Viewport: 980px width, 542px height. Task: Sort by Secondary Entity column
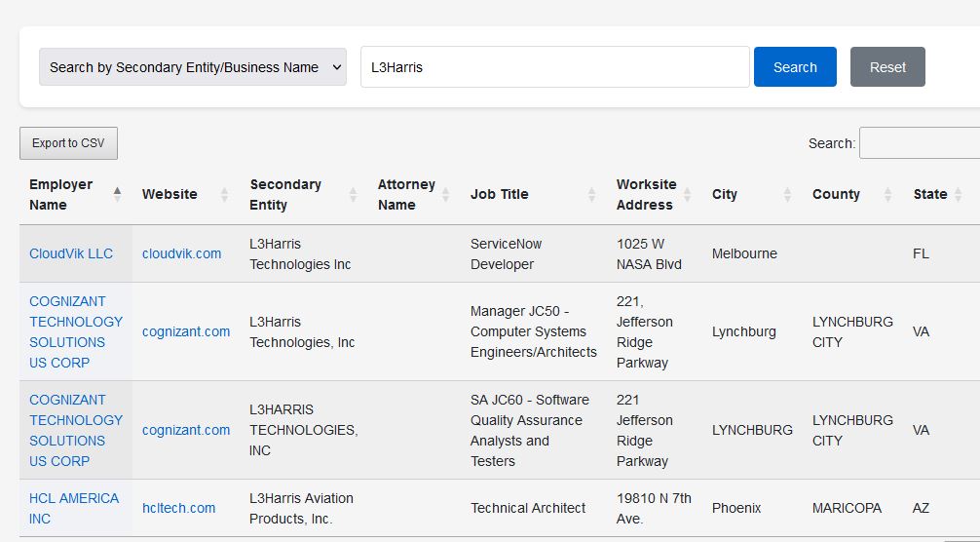(304, 194)
